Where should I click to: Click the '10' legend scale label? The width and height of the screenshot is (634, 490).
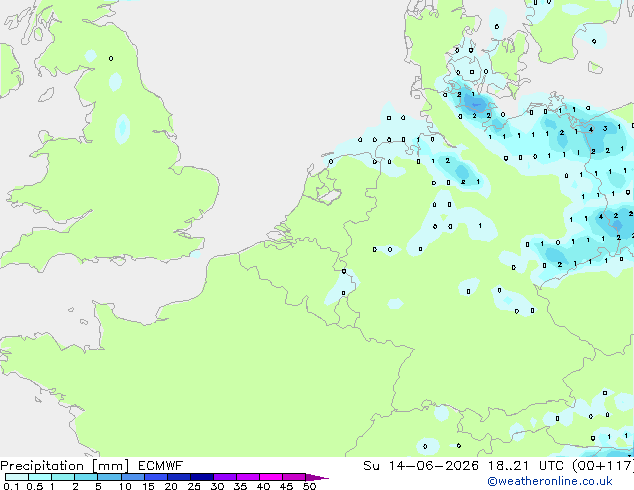point(125,486)
